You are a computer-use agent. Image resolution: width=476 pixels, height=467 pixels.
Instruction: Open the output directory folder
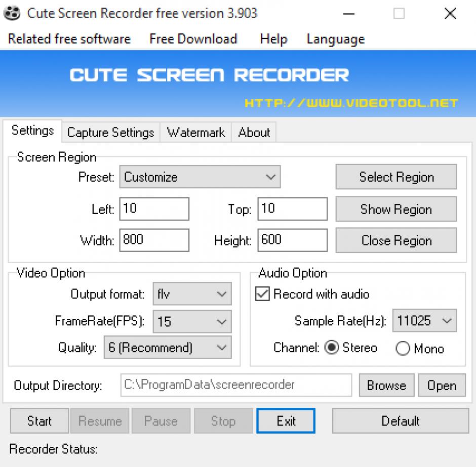[442, 385]
